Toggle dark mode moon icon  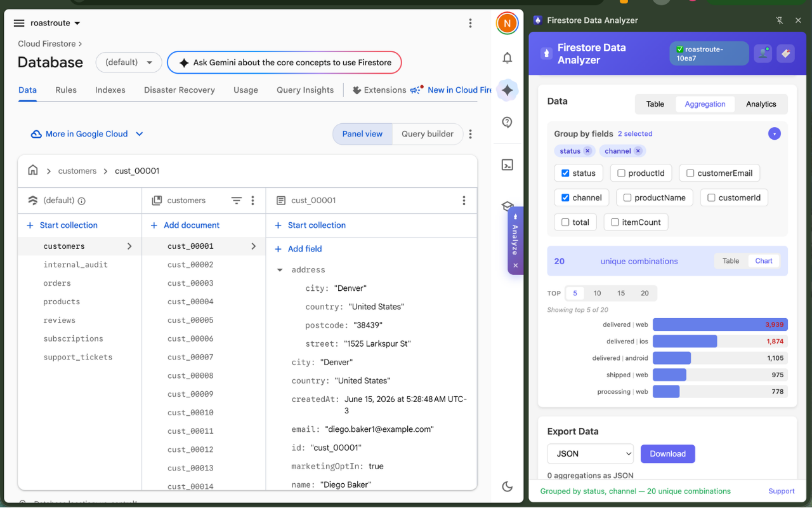click(507, 486)
